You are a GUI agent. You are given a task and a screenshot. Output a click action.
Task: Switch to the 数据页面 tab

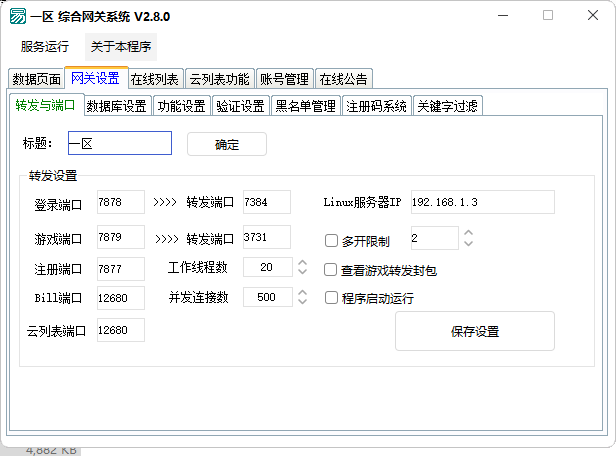coord(37,79)
